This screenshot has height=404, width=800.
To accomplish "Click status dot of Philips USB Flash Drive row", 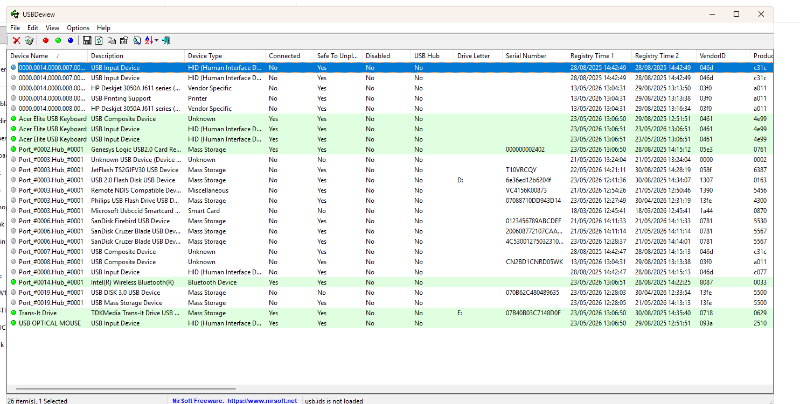I will (x=13, y=200).
